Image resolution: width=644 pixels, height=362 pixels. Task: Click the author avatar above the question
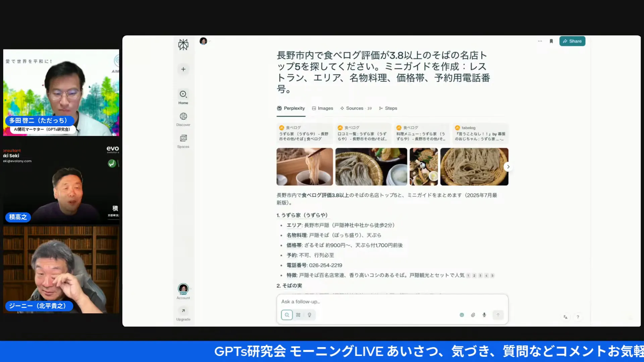(x=203, y=41)
